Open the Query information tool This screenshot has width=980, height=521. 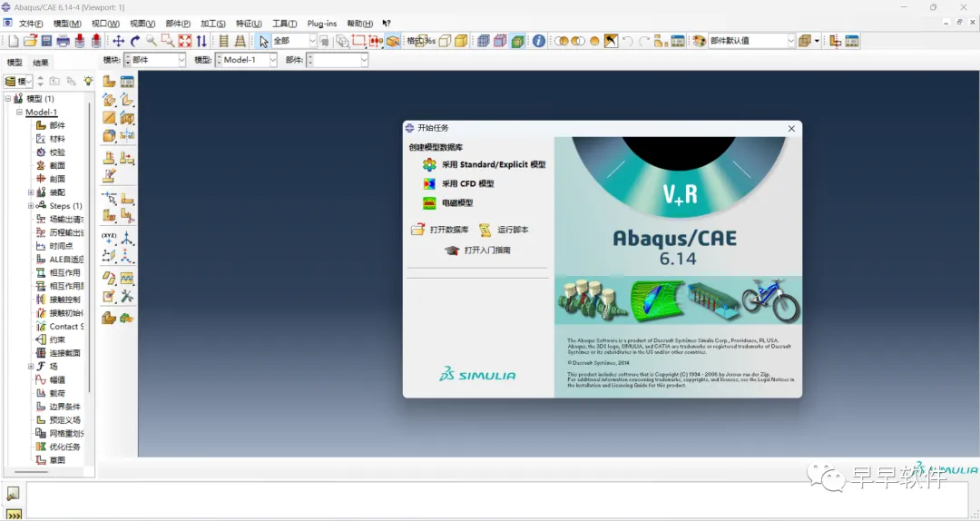pyautogui.click(x=539, y=41)
